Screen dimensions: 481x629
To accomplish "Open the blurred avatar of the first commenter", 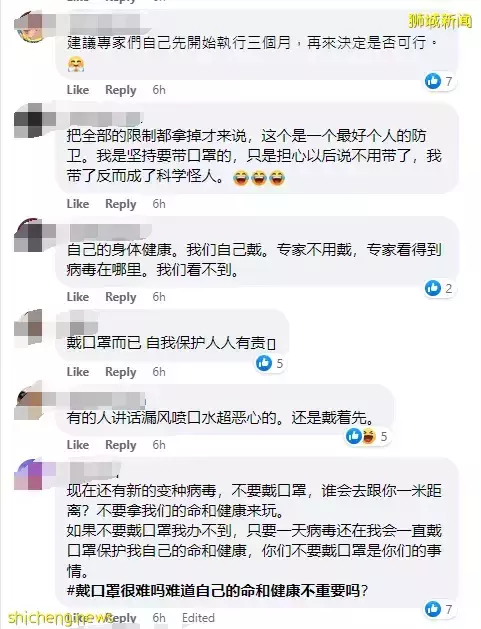I will pos(30,26).
